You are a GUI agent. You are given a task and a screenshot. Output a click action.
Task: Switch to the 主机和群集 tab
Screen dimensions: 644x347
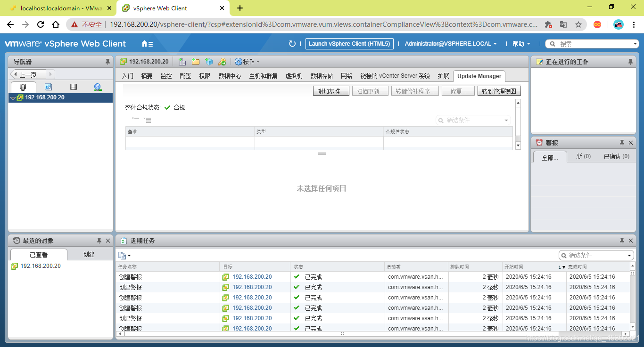[x=263, y=76]
